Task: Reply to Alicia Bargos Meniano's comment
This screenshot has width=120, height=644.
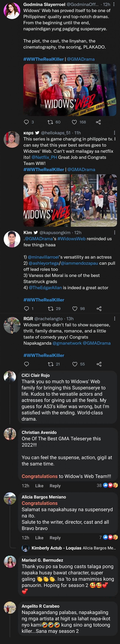Action: coord(55,537)
